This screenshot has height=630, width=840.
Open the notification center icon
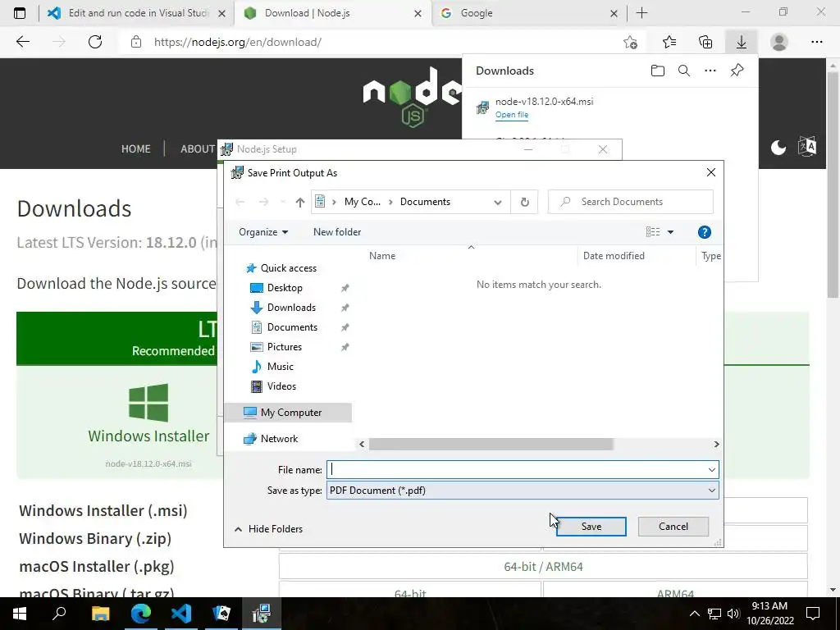pyautogui.click(x=813, y=614)
